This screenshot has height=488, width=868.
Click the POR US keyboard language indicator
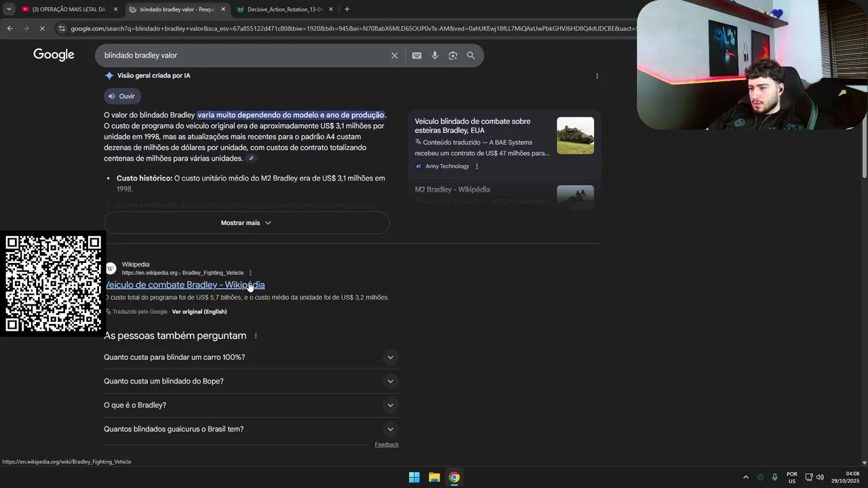pyautogui.click(x=792, y=477)
